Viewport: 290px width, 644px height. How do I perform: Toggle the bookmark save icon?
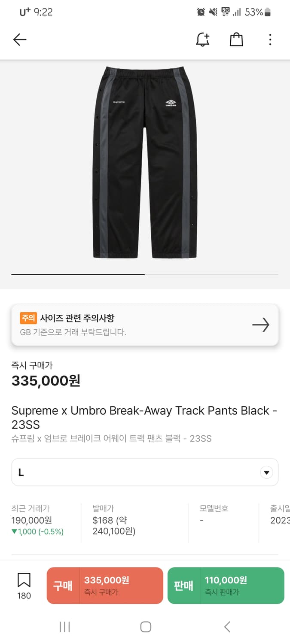point(24,580)
